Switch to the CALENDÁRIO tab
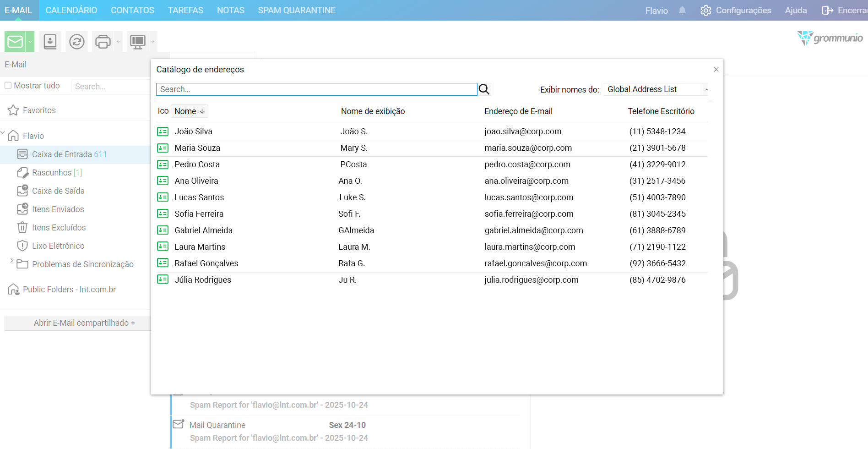 click(71, 10)
